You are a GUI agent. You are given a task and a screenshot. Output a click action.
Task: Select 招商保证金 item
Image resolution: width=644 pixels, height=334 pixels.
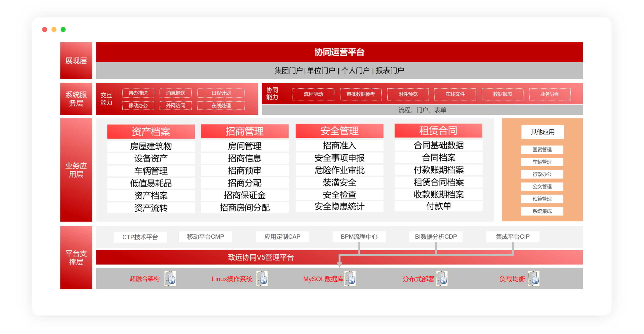(245, 195)
